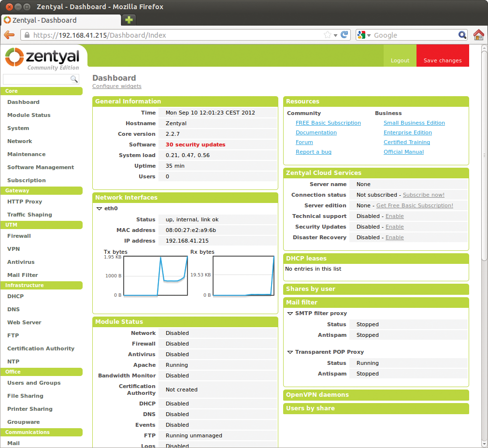Open the Small Business Edition link

pos(414,123)
